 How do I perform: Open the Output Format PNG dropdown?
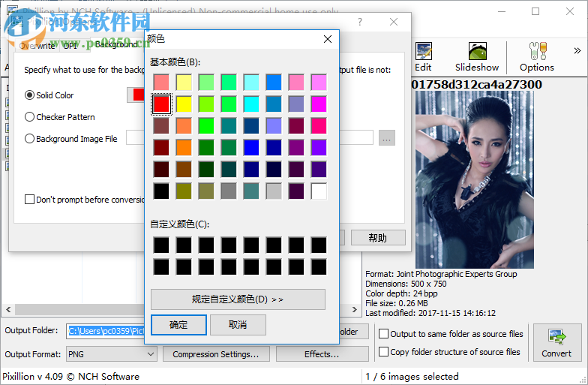pyautogui.click(x=111, y=354)
